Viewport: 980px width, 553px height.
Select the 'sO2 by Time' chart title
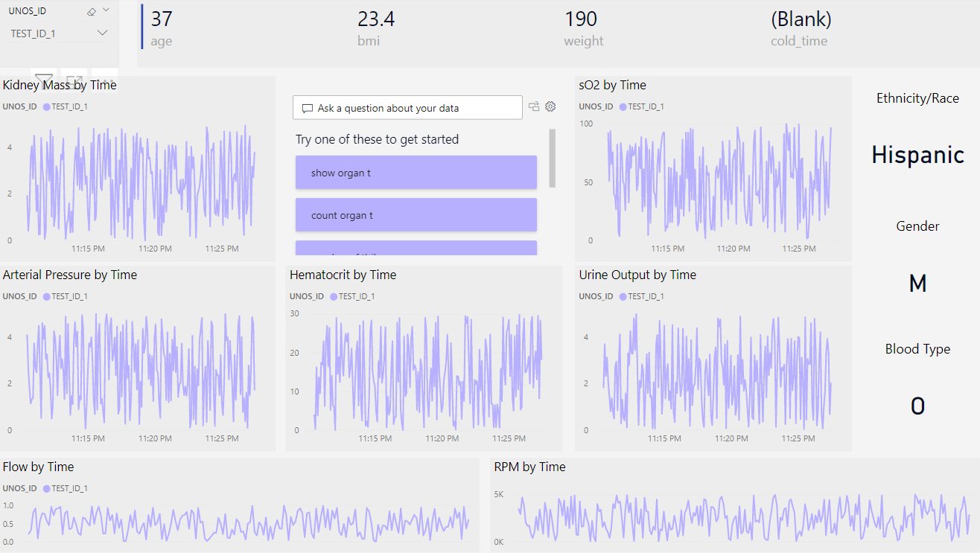(612, 85)
